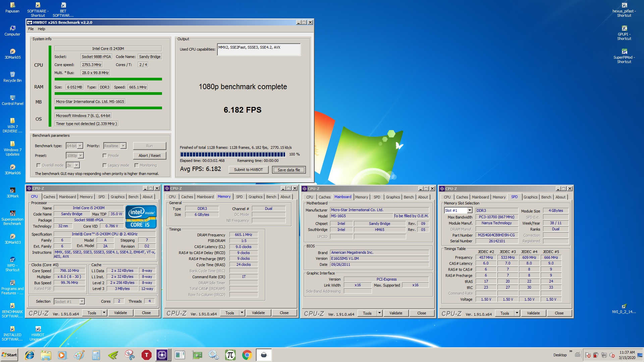Switch to Bench tab in Mainboard CPU-Z window
Image resolution: width=644 pixels, height=362 pixels.
409,197
